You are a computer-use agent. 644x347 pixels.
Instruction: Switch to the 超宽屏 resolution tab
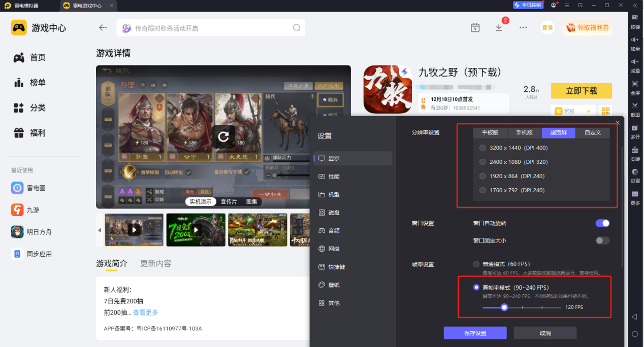[x=559, y=132]
